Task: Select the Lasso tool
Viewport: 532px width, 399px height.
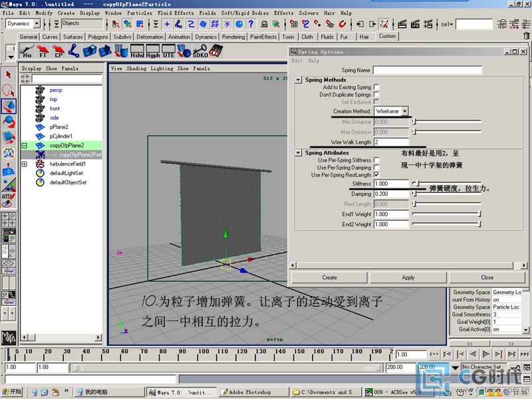Action: [9, 90]
